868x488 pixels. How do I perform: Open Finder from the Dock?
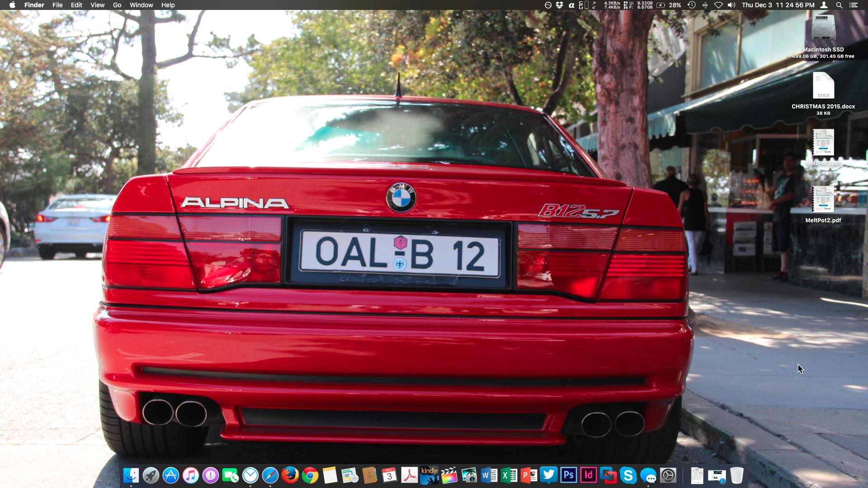tap(131, 475)
